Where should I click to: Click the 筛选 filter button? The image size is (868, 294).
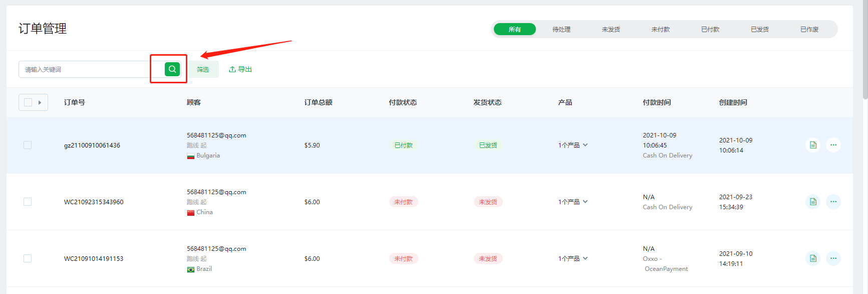tap(203, 69)
